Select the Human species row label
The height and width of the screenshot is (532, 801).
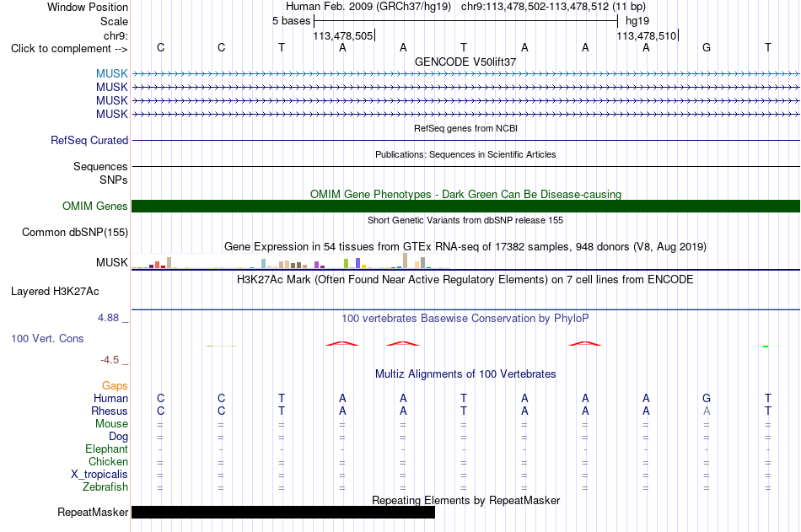(x=110, y=398)
